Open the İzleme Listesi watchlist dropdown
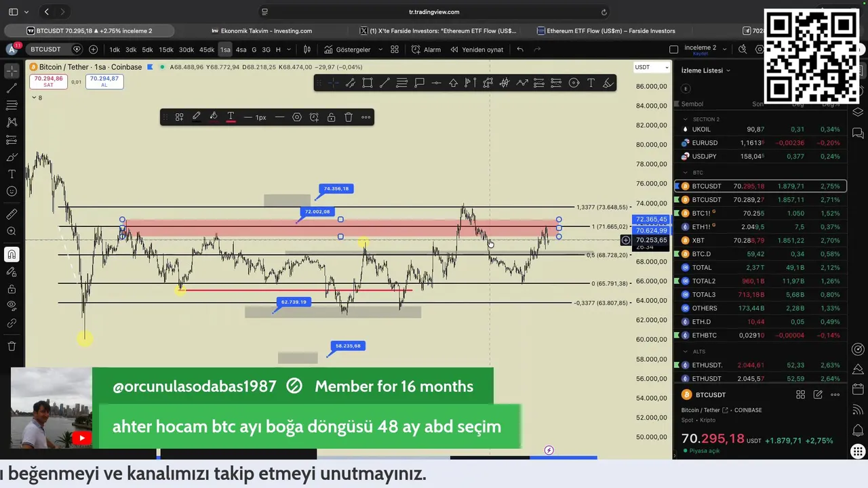This screenshot has height=488, width=868. 706,70
